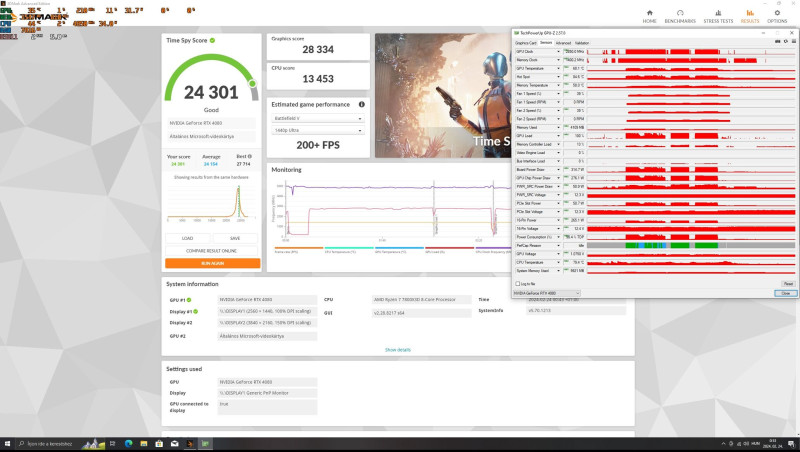Click the Graphics score value 28 334
Screen dimensions: 800x452
[318, 49]
